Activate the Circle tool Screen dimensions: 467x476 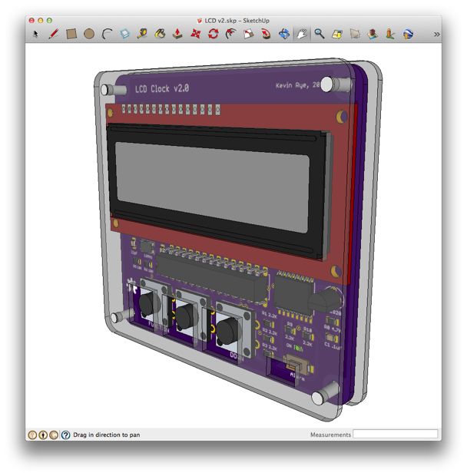tap(89, 34)
